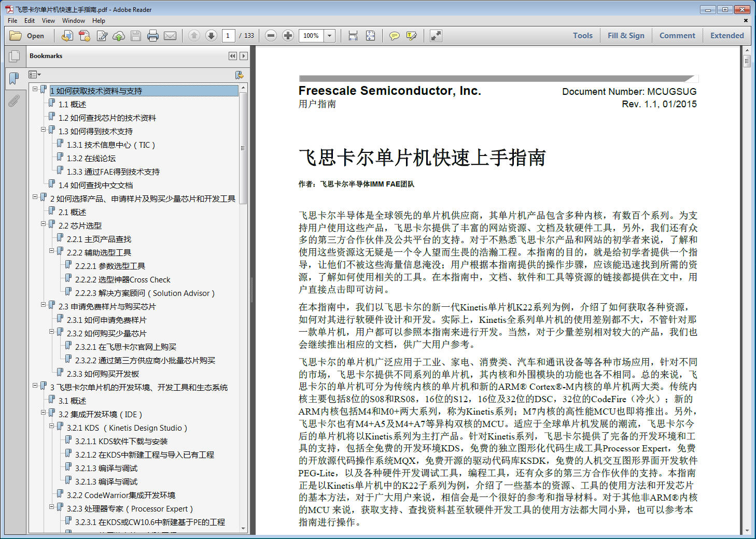Open the Edit menu
Screen dimensions: 756x539
[x=30, y=21]
